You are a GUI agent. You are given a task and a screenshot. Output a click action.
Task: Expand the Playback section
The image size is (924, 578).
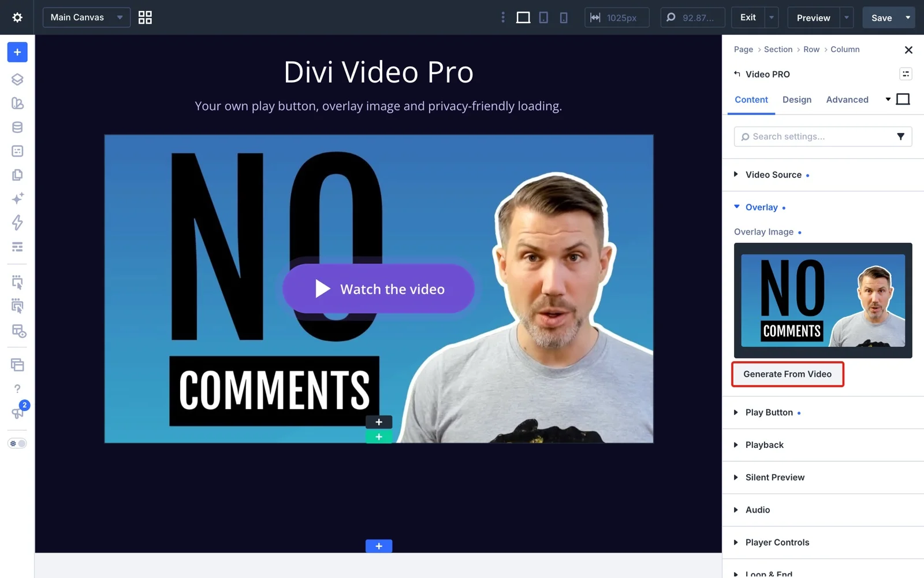pyautogui.click(x=823, y=444)
